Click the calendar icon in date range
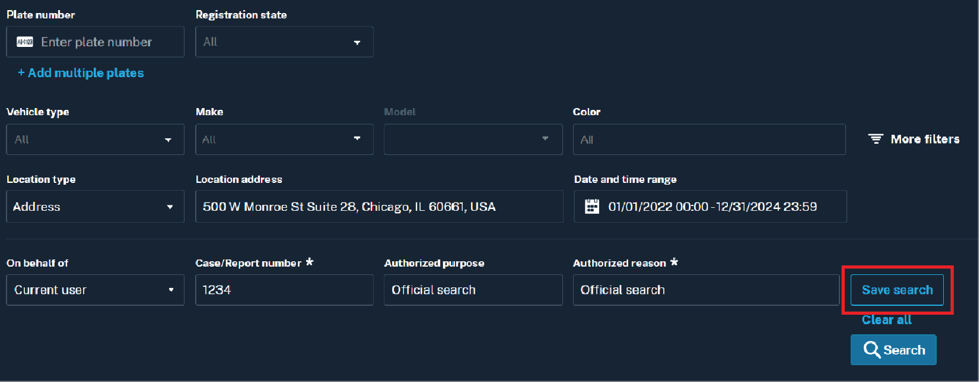The width and height of the screenshot is (980, 383). point(591,207)
